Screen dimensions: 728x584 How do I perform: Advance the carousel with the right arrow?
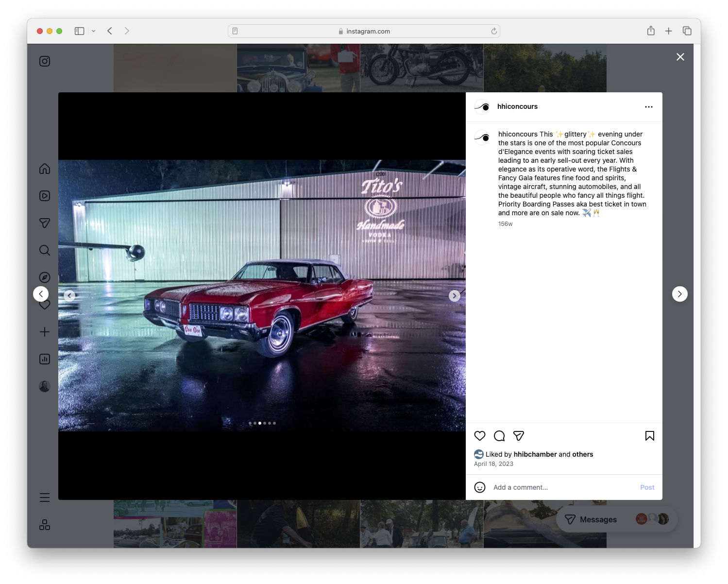point(454,295)
